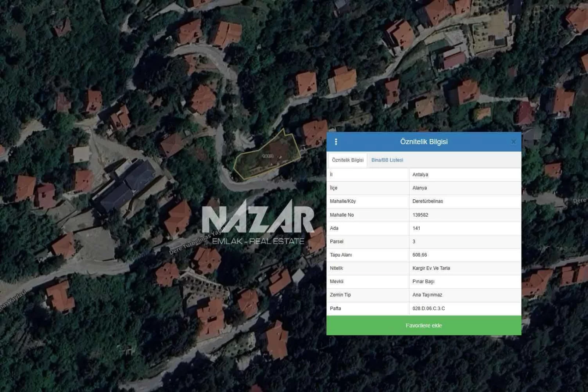Click the parcel number label inside the outline
The width and height of the screenshot is (588, 392).
(268, 156)
